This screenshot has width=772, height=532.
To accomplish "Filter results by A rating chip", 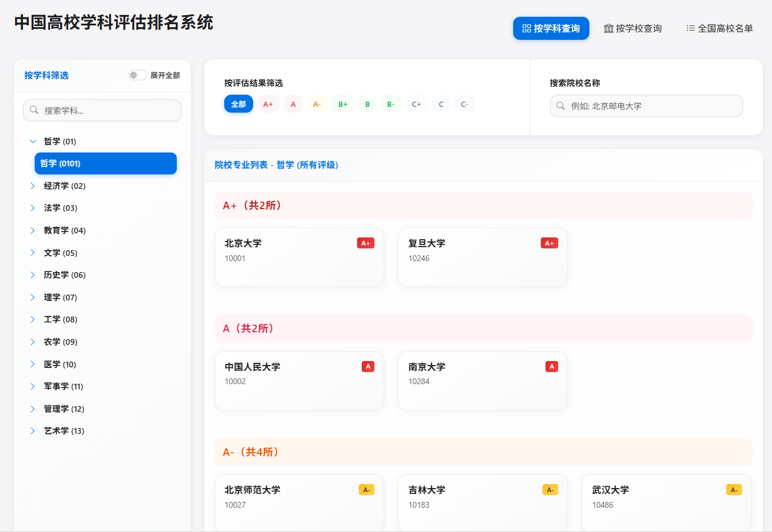I will click(x=293, y=104).
